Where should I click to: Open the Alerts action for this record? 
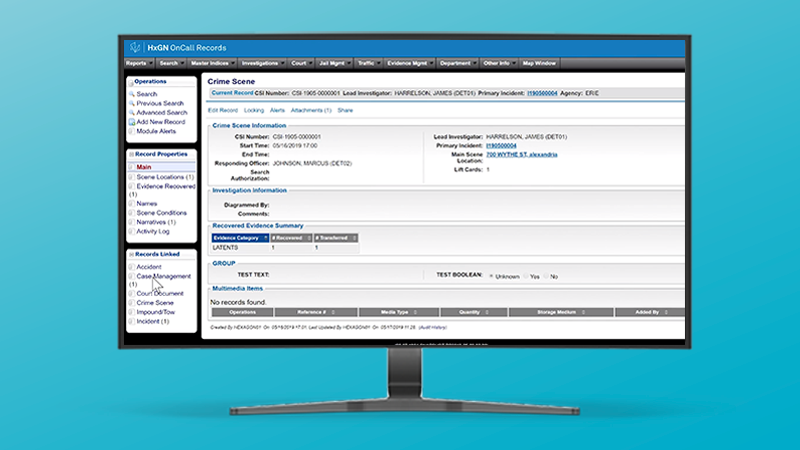(277, 110)
